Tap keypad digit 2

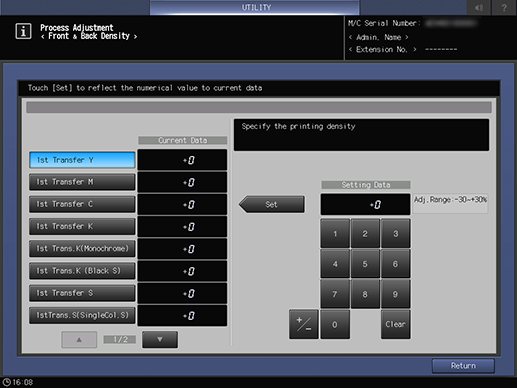(365, 234)
